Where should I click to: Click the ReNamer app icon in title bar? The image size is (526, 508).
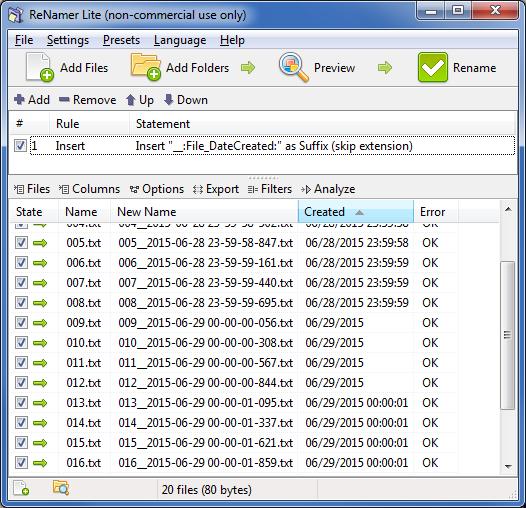[15, 15]
